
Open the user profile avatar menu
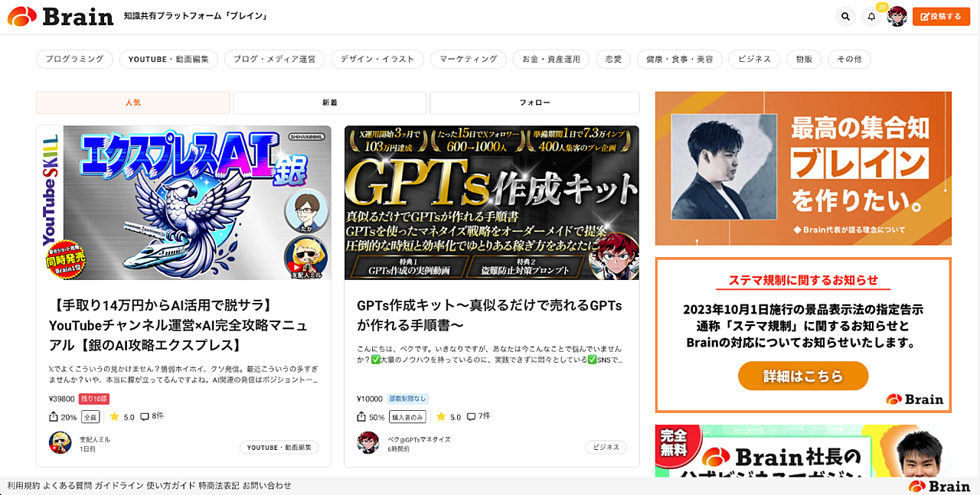point(897,16)
